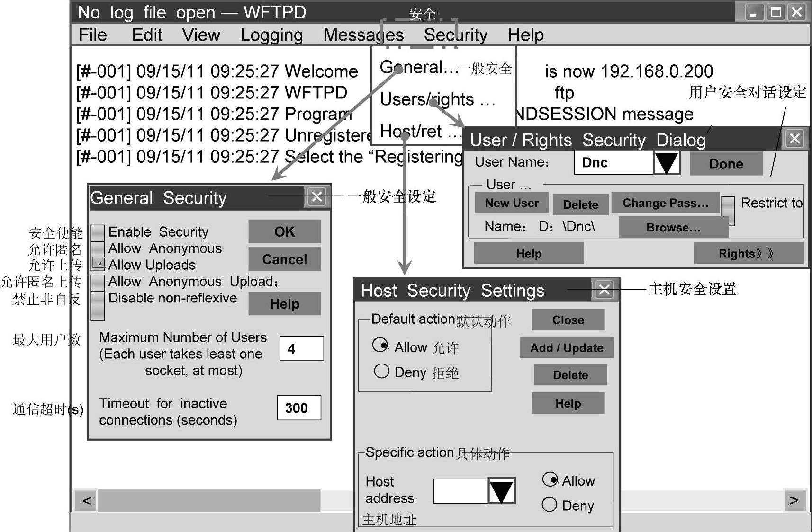
Task: Expand the Host address dropdown arrow
Action: (x=501, y=491)
